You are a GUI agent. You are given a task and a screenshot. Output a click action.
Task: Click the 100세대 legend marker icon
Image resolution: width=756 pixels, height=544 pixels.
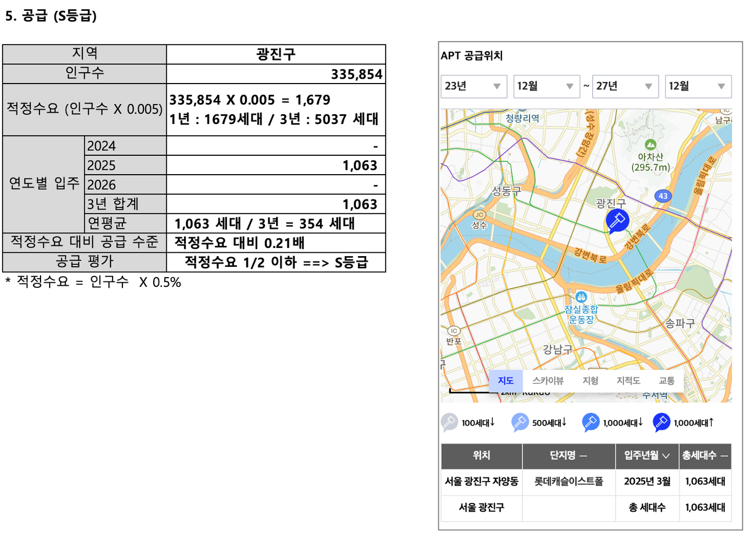click(x=449, y=422)
